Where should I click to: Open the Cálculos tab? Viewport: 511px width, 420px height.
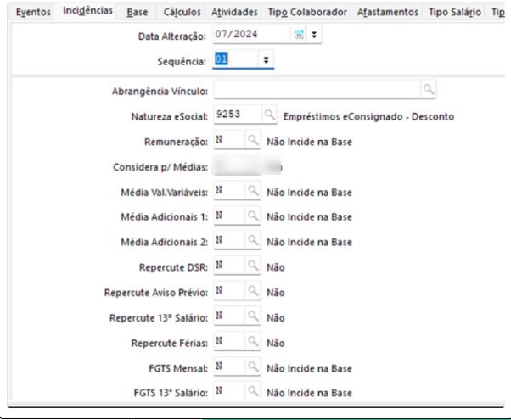pos(182,12)
